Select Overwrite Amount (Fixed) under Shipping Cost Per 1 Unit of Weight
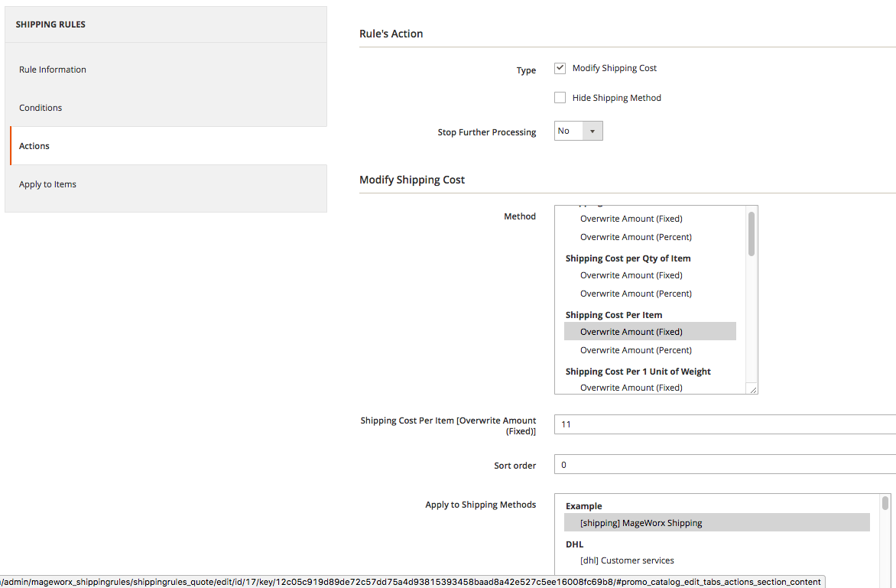The width and height of the screenshot is (896, 588). (x=631, y=388)
